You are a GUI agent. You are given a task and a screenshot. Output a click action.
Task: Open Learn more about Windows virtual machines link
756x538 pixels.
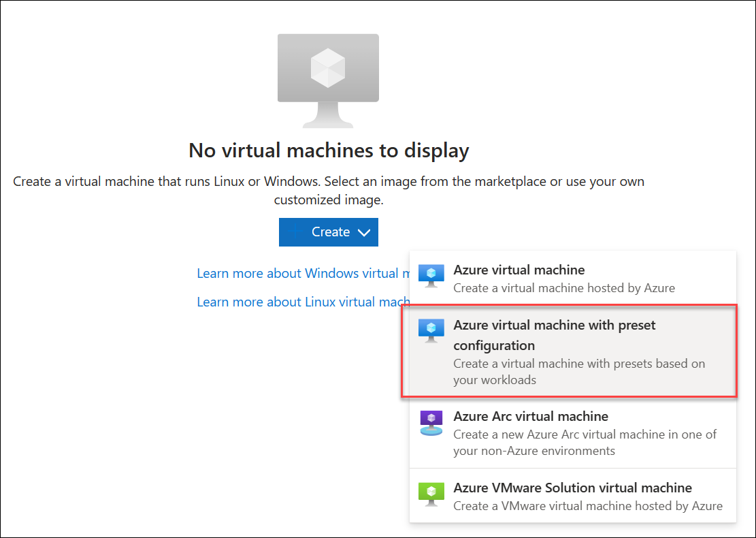303,273
